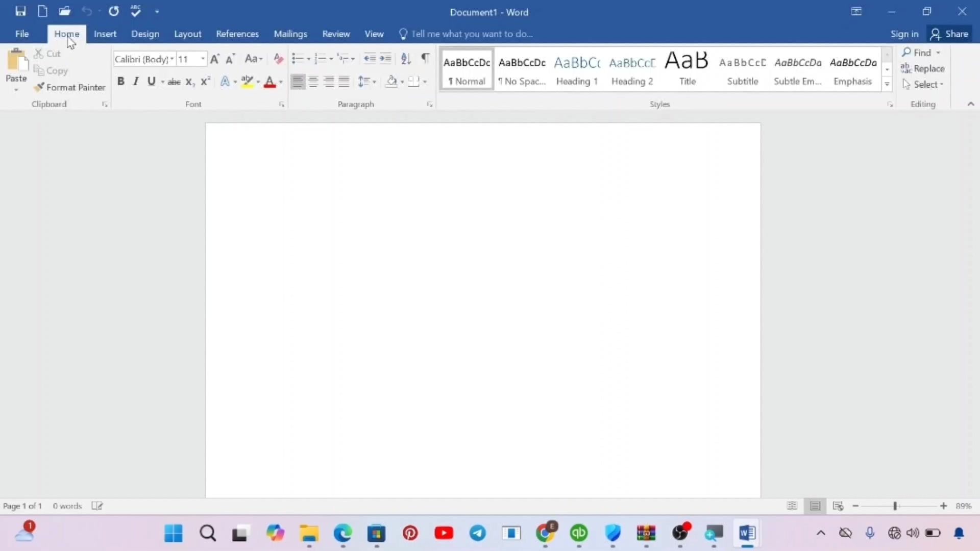Click the red Font Color button
Image resolution: width=980 pixels, height=551 pixels.
click(x=269, y=82)
